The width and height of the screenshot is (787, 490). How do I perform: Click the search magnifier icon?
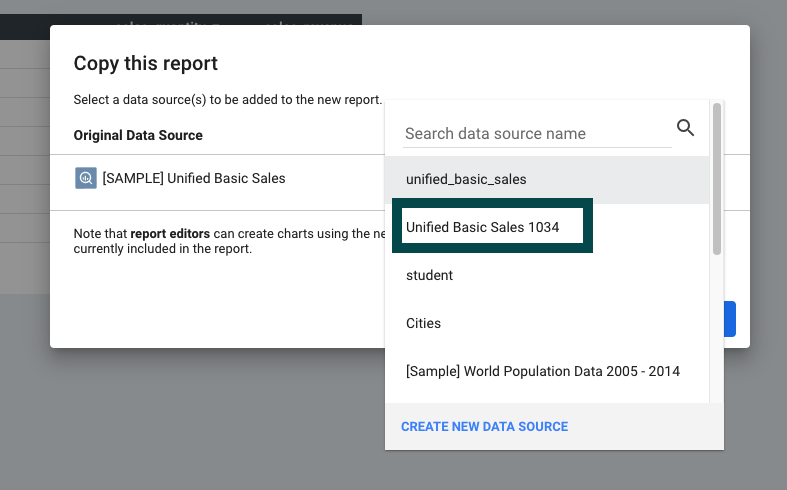(x=685, y=128)
